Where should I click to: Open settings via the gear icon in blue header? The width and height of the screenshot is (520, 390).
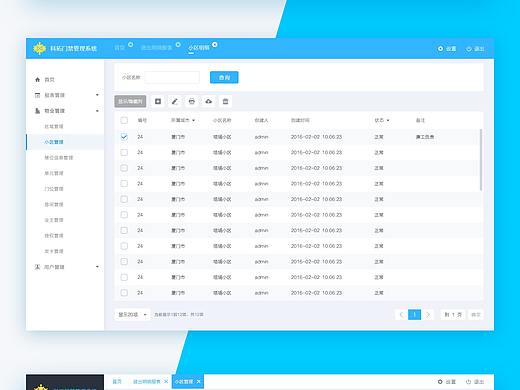(x=440, y=49)
